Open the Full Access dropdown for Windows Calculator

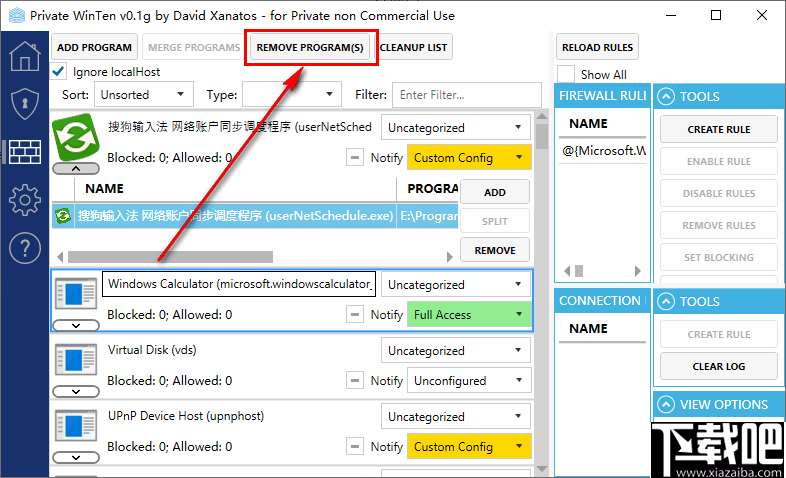pos(469,314)
